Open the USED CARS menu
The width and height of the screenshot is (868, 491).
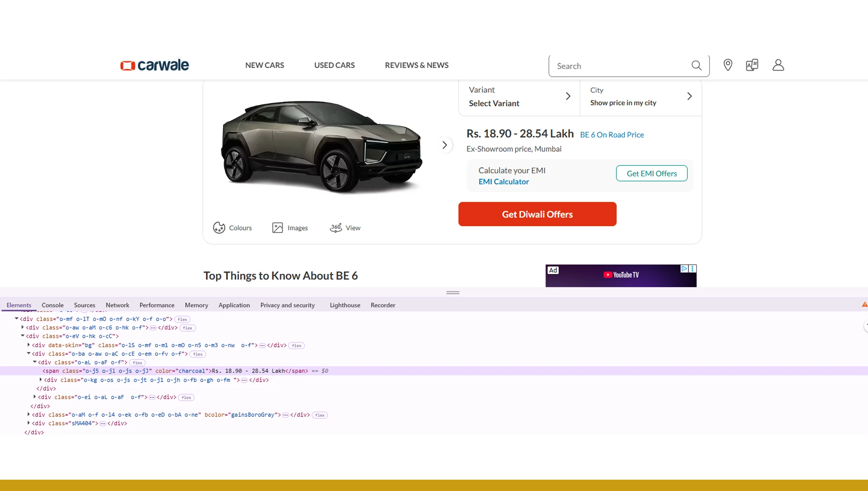(334, 65)
